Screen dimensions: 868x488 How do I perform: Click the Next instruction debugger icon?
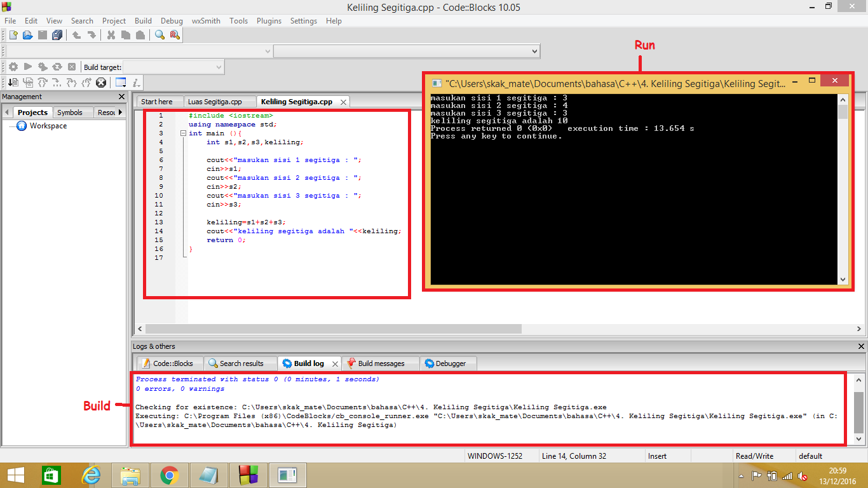pyautogui.click(x=57, y=83)
